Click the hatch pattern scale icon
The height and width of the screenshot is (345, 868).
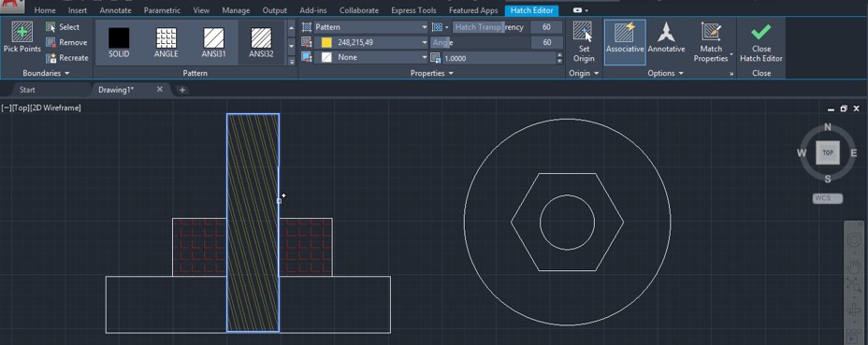tap(435, 58)
